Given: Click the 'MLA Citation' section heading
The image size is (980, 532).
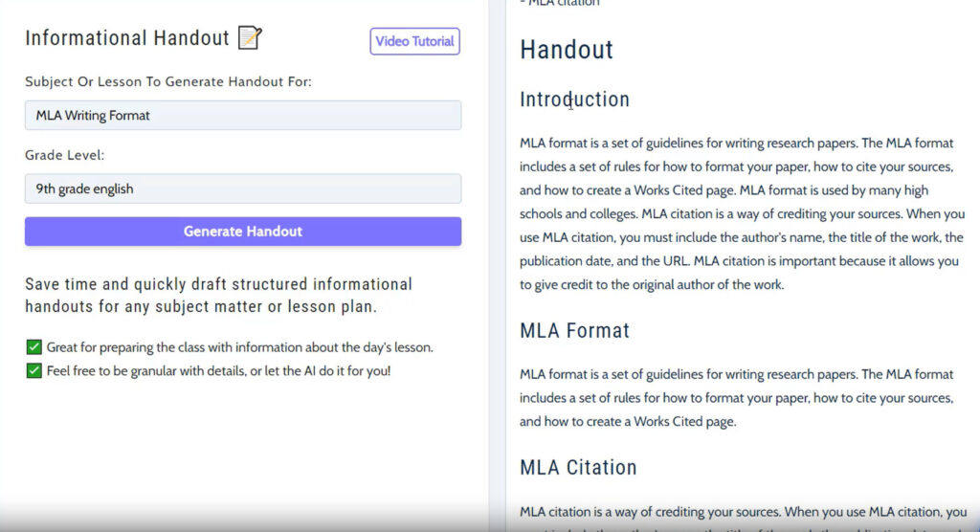Looking at the screenshot, I should pyautogui.click(x=578, y=468).
